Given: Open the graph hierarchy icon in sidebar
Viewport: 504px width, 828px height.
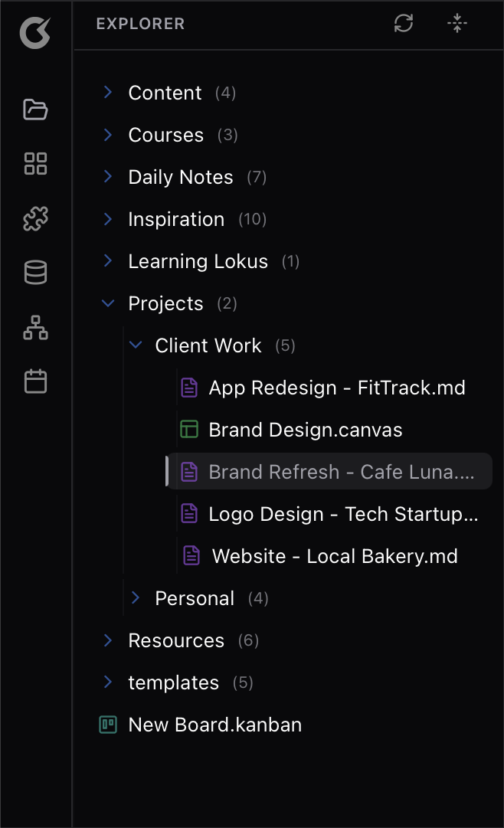Looking at the screenshot, I should (x=36, y=327).
